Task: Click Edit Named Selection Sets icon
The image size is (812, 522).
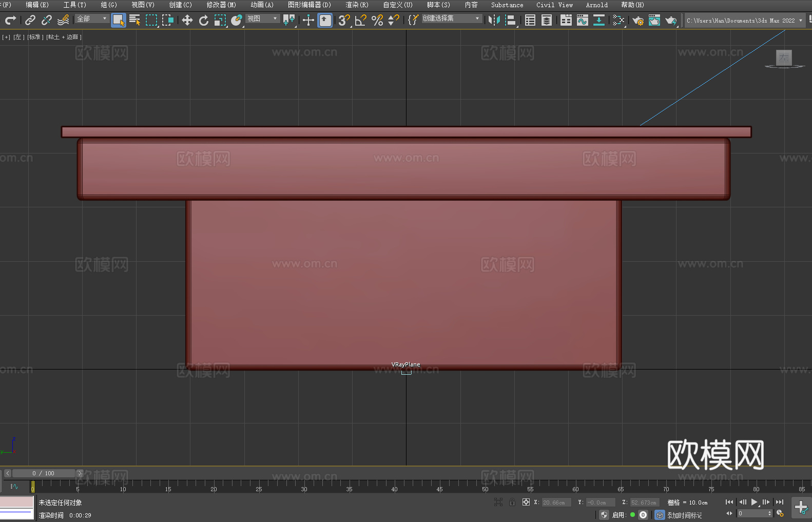Action: pyautogui.click(x=413, y=20)
